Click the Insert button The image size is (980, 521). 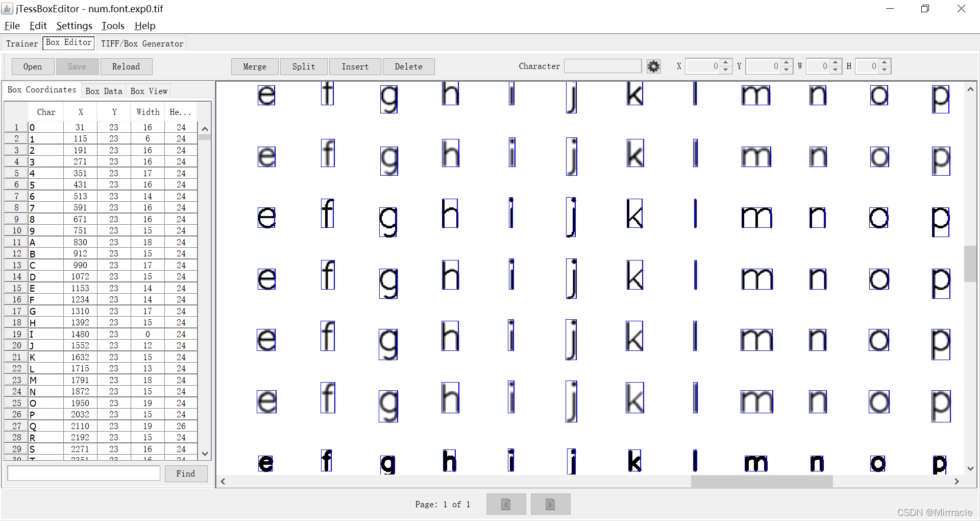(x=355, y=66)
